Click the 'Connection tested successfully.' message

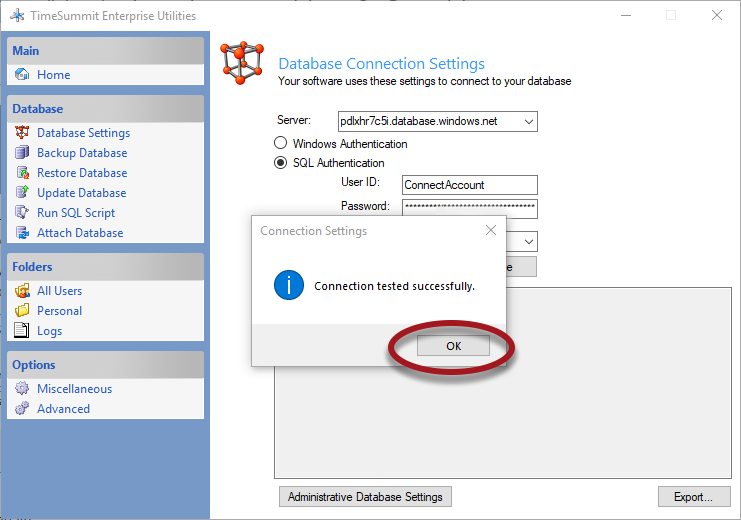point(395,286)
